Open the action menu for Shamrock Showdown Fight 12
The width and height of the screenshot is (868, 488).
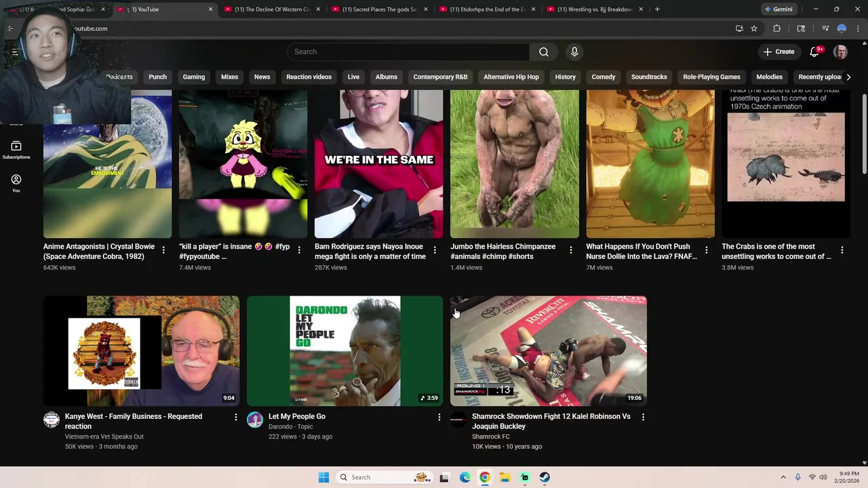642,417
